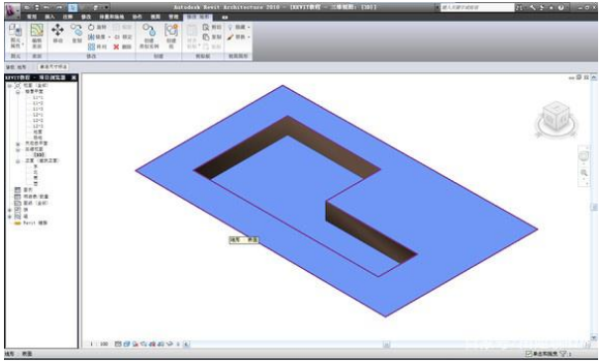Select the Rotate tool
Viewport: 606px width, 364px height.
(x=97, y=27)
